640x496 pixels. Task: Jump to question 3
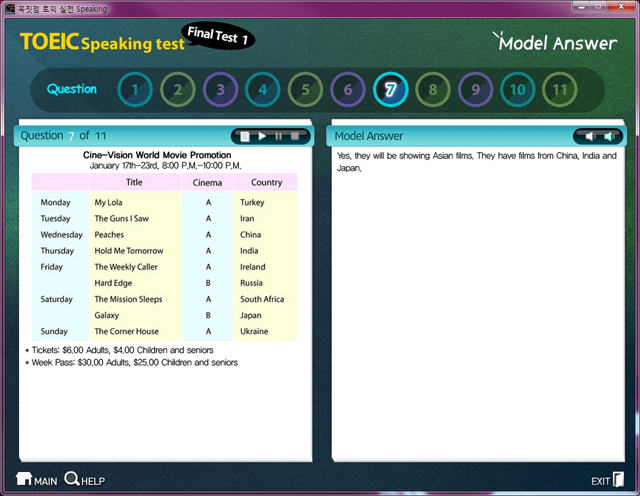click(220, 90)
